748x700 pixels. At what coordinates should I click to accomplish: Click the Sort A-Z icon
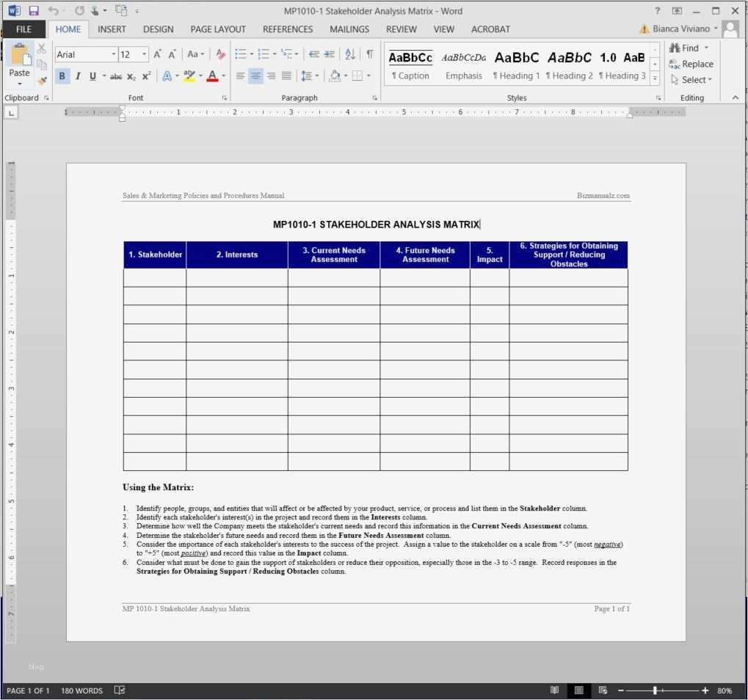[x=350, y=54]
